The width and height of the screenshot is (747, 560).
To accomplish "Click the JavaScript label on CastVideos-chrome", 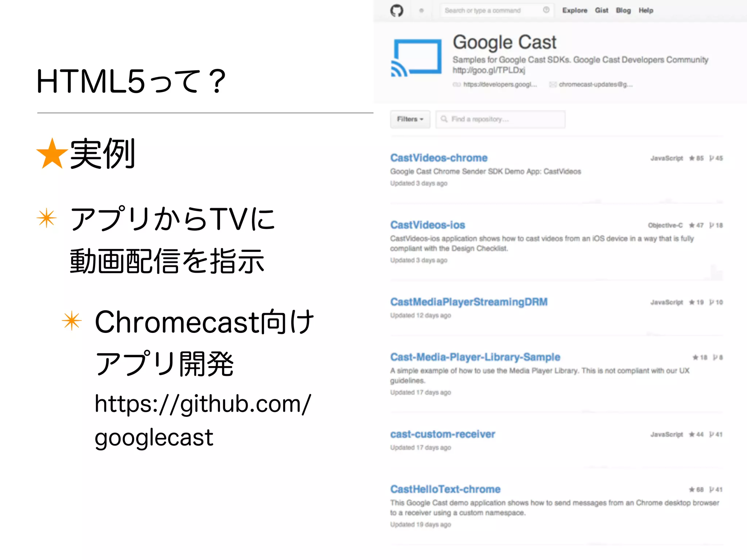I will click(x=667, y=158).
